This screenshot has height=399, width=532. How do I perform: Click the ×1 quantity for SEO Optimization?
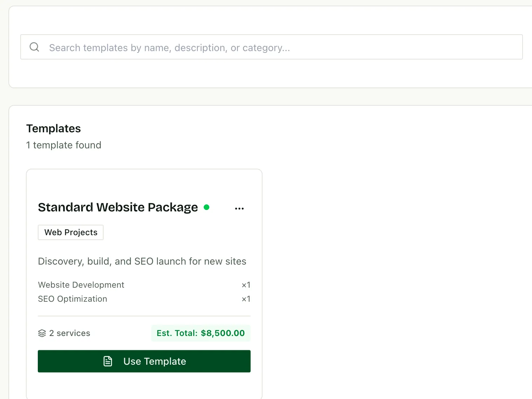tap(246, 299)
